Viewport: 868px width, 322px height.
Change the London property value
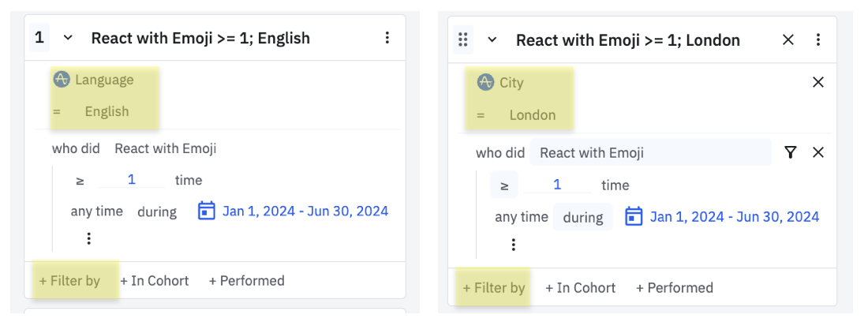pyautogui.click(x=533, y=115)
